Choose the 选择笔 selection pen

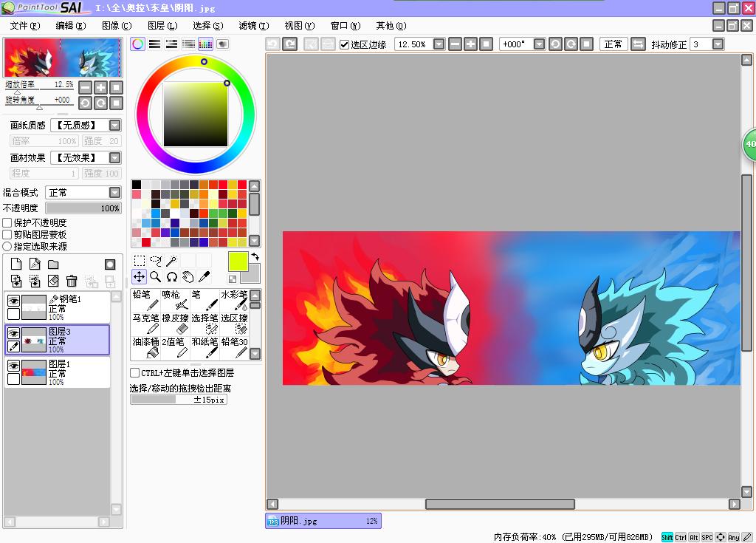coord(205,324)
